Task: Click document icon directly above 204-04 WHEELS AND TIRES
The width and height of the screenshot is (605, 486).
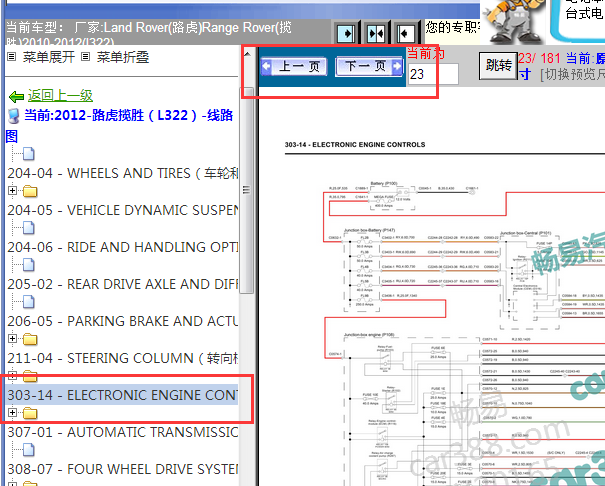Action: 28,154
